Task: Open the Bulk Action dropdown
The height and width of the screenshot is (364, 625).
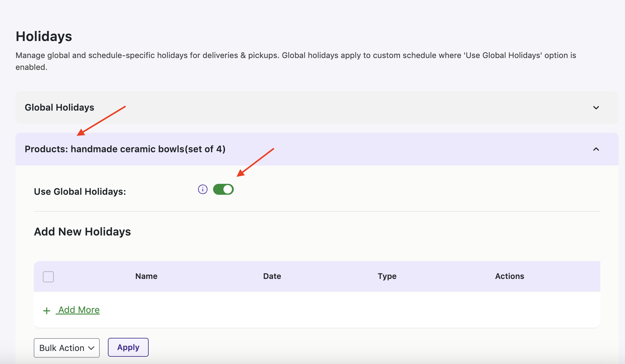Action: click(67, 348)
